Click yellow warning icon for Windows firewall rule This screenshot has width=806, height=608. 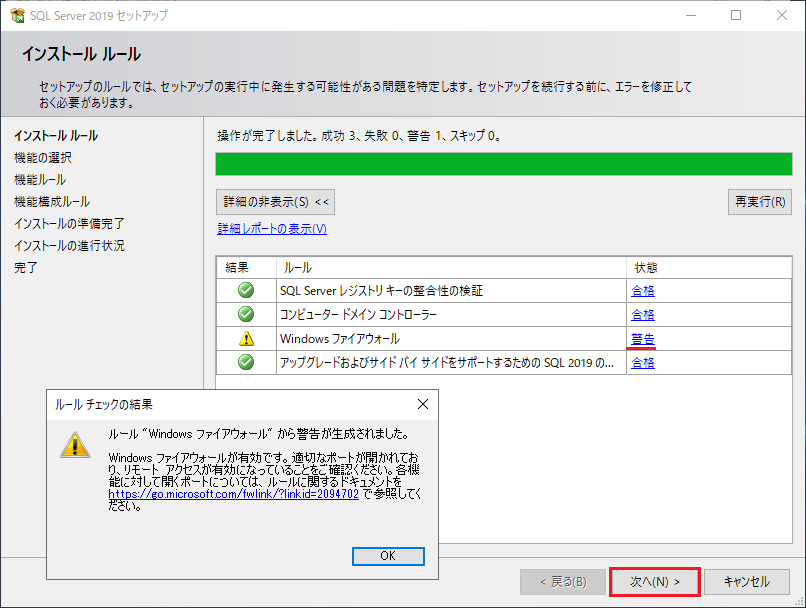pos(246,339)
